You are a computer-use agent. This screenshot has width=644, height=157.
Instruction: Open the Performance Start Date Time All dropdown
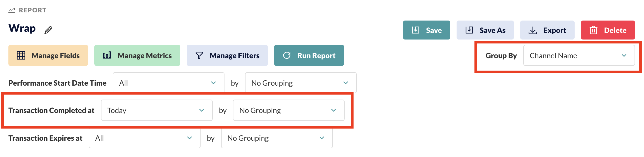168,83
